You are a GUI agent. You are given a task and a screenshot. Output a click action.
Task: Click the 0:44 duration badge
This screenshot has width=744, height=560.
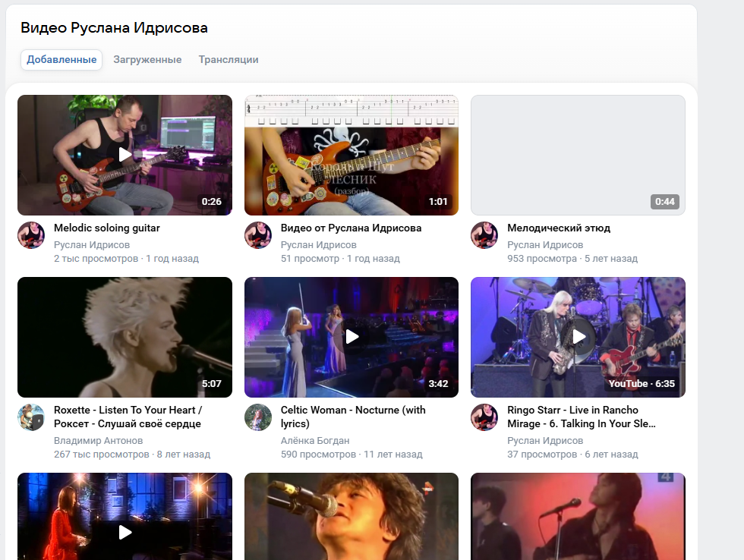(665, 202)
